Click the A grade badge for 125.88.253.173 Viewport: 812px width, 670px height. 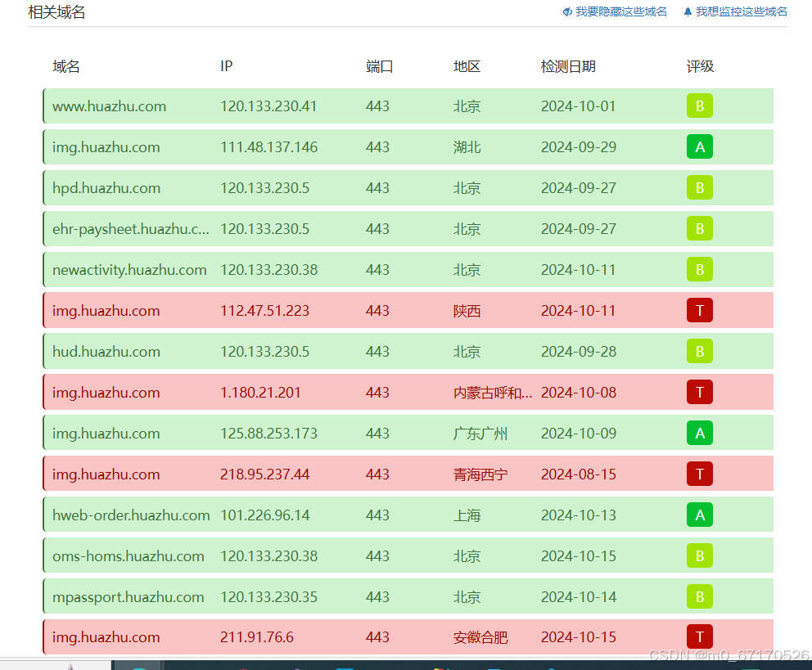click(x=700, y=433)
